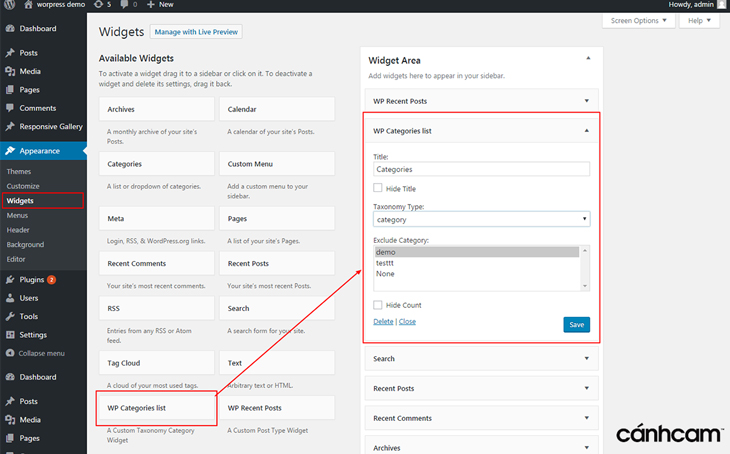
Task: Click the Howdy, admin account link
Action: coord(691,5)
